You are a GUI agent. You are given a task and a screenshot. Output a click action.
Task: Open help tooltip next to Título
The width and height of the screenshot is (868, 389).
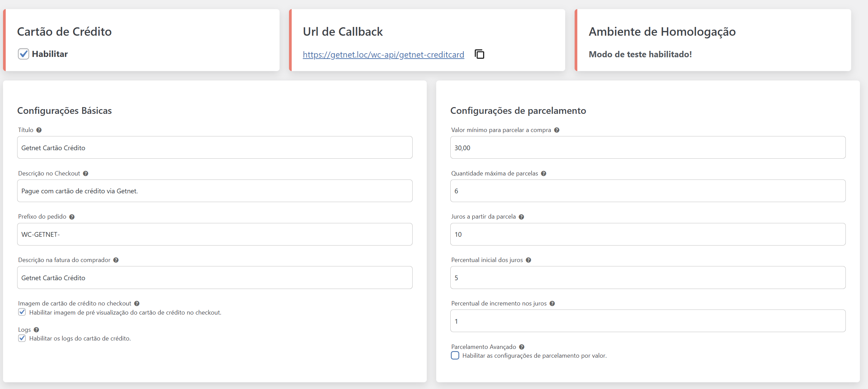click(39, 130)
